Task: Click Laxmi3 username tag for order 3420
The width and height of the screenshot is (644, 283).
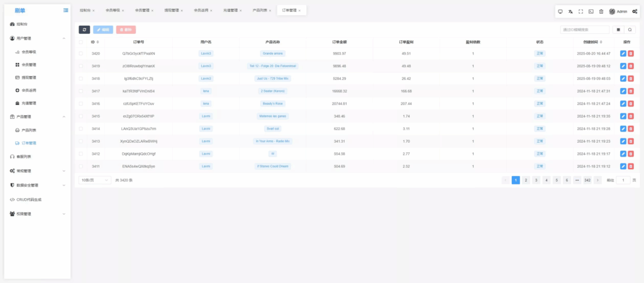Action: point(206,53)
